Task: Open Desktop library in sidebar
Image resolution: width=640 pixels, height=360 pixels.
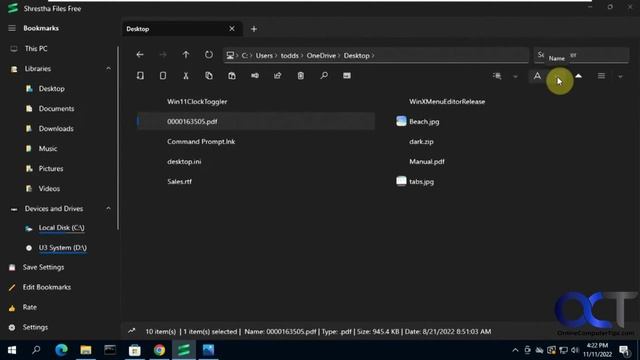Action: point(51,89)
